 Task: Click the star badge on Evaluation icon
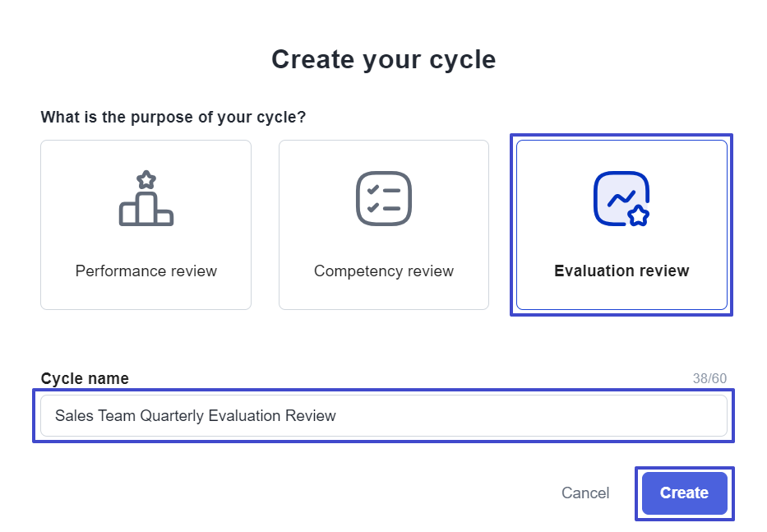[x=639, y=215]
